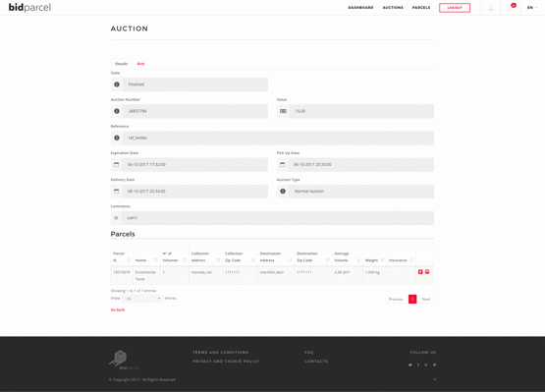Switch to the Bids tab
Screen dimensions: 545x392
coord(140,64)
